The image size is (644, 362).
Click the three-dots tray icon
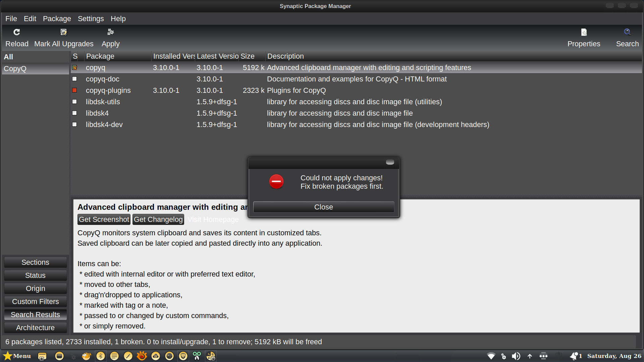click(543, 356)
